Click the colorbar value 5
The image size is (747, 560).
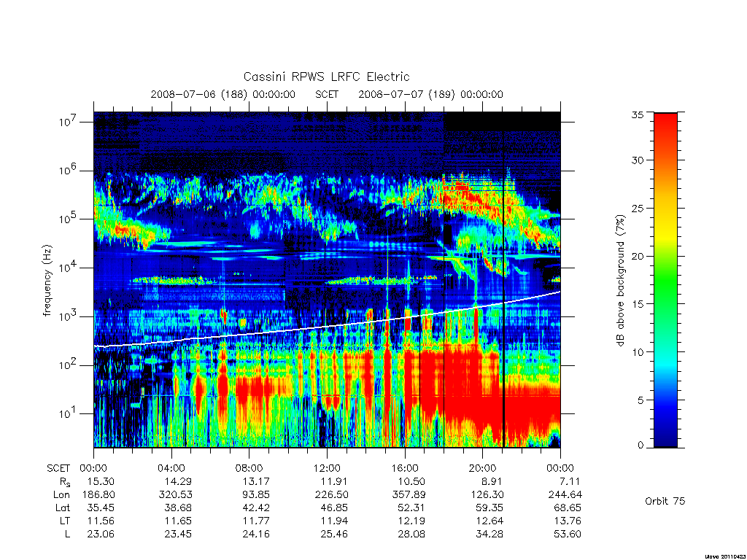tap(640, 400)
